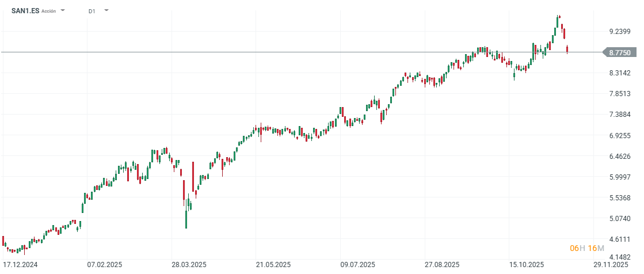Click the 8.3142 price axis label
The image size is (644, 274).
tap(620, 73)
